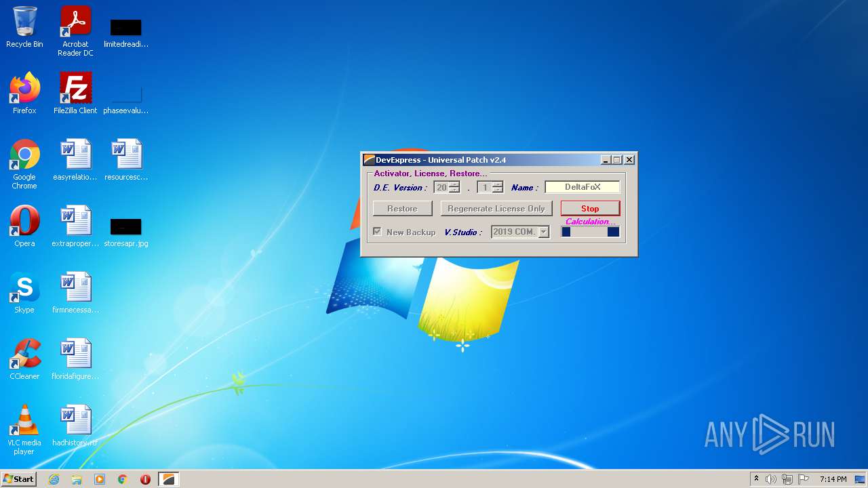Click the Name field containing DeltaFoX
This screenshot has width=868, height=488.
(x=583, y=187)
